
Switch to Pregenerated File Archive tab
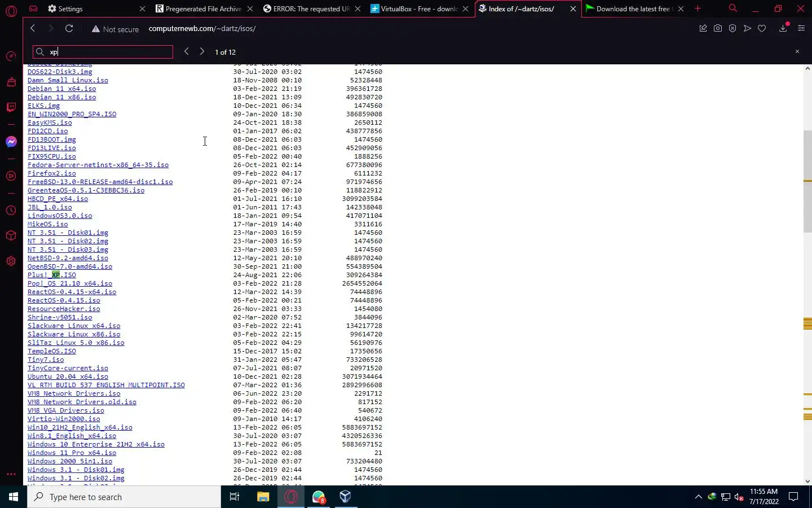[x=204, y=8]
